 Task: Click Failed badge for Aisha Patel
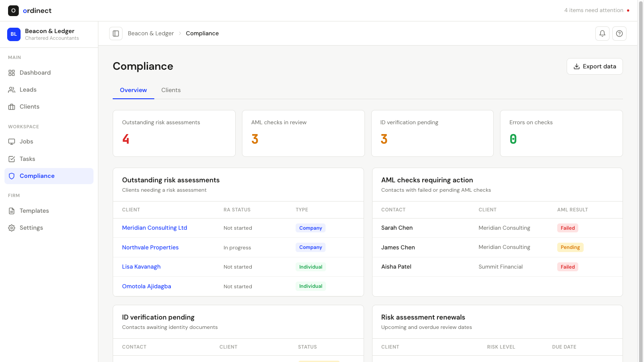(x=568, y=267)
